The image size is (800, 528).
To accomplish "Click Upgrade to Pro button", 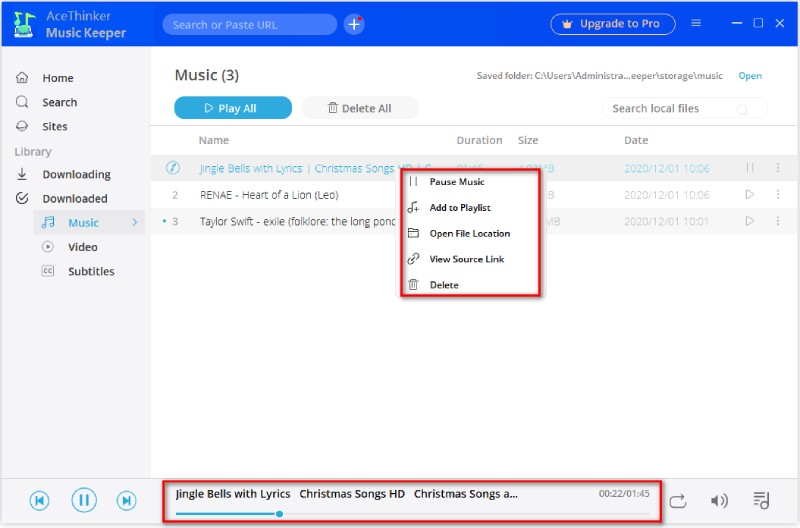I will tap(613, 24).
